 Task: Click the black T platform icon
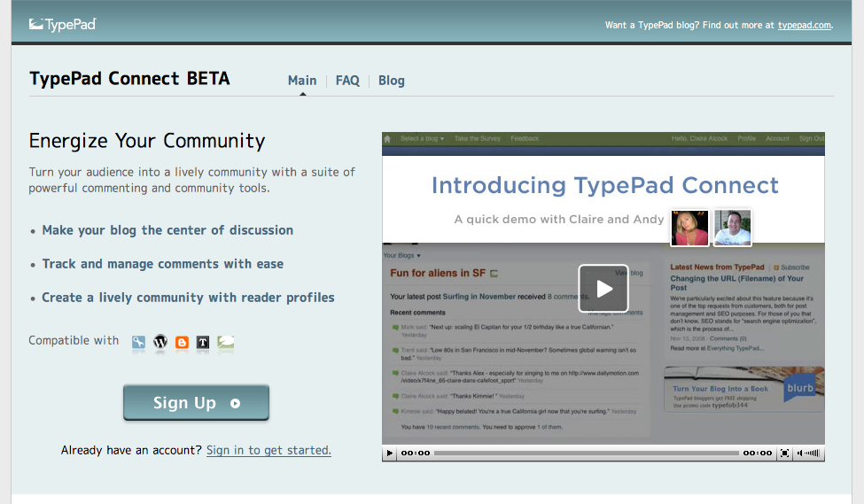pos(203,342)
